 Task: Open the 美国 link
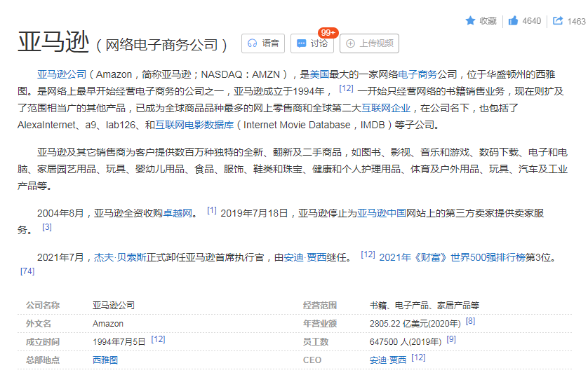[319, 74]
